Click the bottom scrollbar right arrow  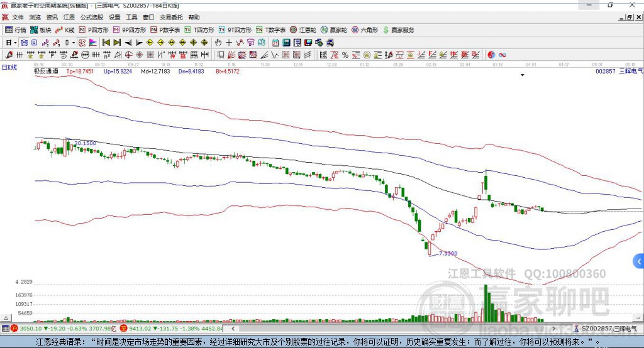click(553, 329)
